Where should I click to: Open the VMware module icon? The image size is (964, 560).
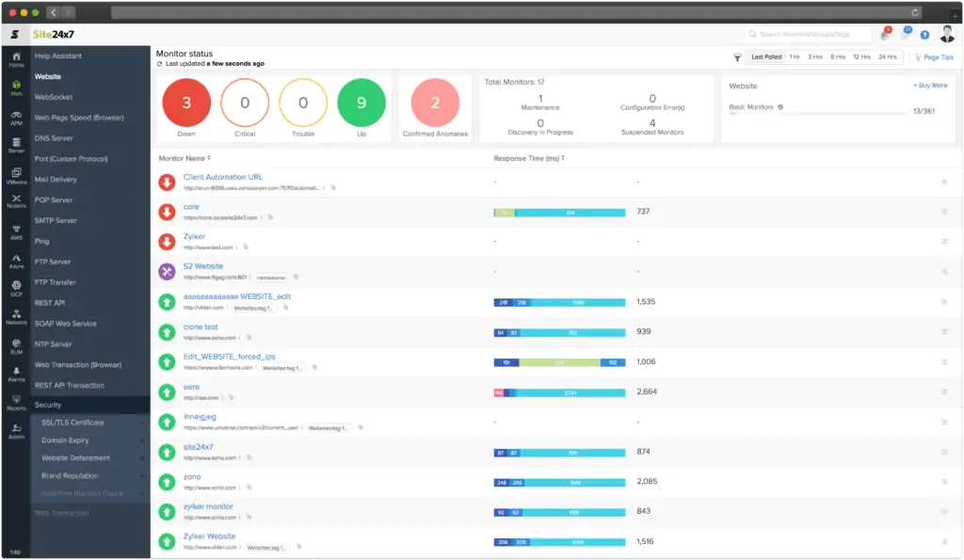(16, 176)
